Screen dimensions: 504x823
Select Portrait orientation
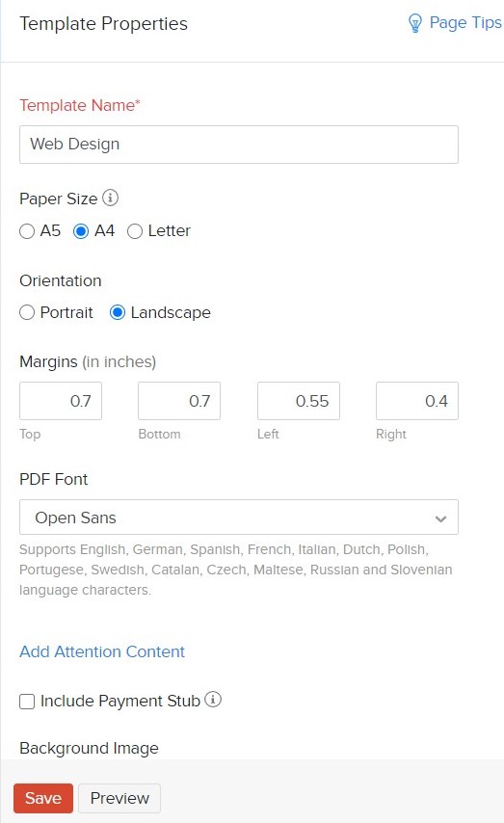click(x=27, y=313)
